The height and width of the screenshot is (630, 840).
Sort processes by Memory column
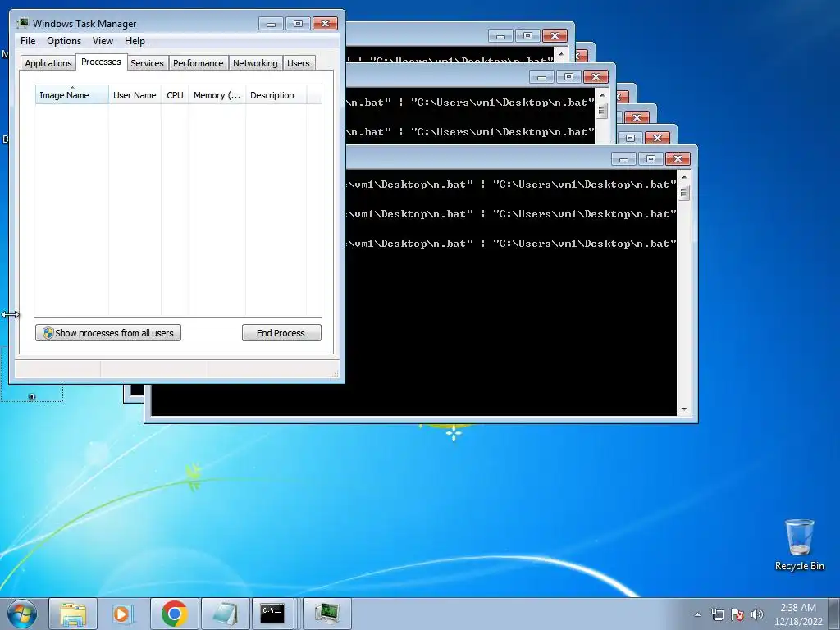217,95
